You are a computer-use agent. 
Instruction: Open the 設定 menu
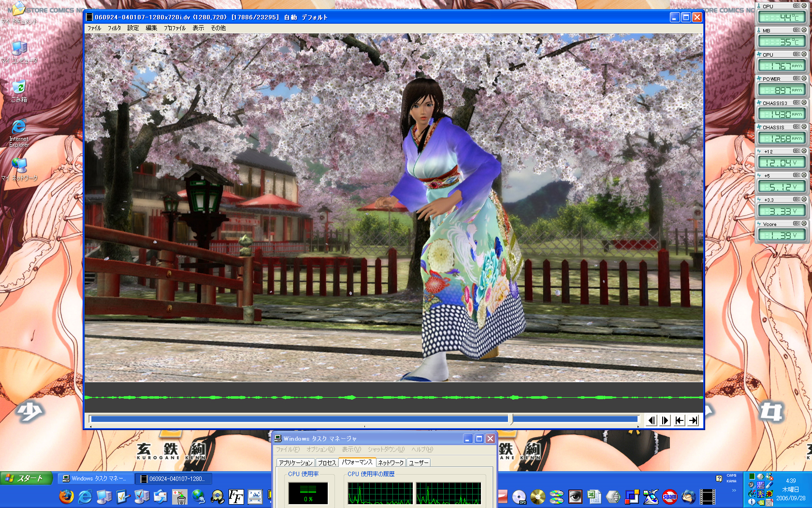pyautogui.click(x=133, y=28)
